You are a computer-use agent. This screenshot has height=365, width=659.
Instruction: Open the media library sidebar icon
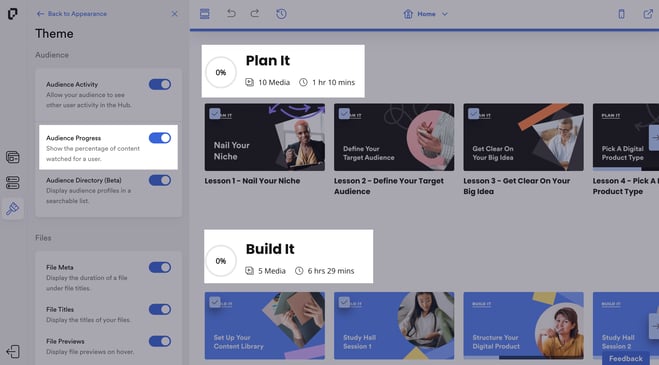13,157
